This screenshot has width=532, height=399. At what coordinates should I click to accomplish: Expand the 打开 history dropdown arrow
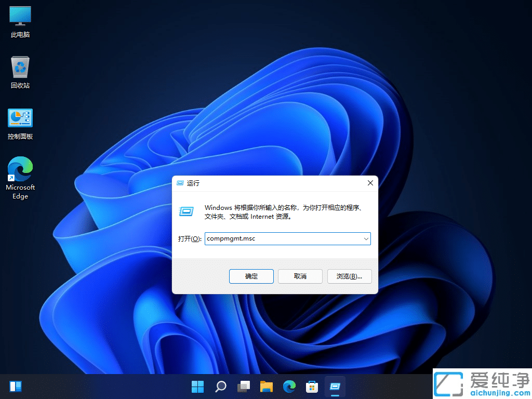[366, 238]
